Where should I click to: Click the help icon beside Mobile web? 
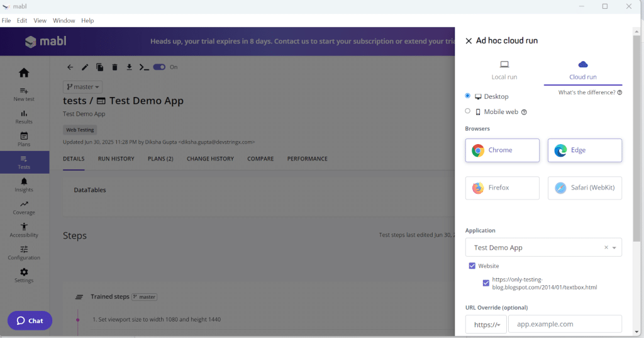point(524,112)
